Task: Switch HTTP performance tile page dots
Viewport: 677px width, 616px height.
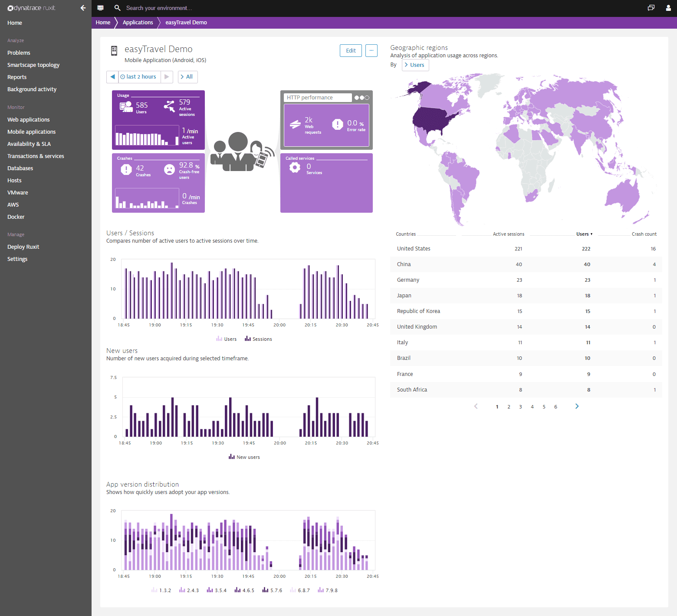Action: [362, 98]
